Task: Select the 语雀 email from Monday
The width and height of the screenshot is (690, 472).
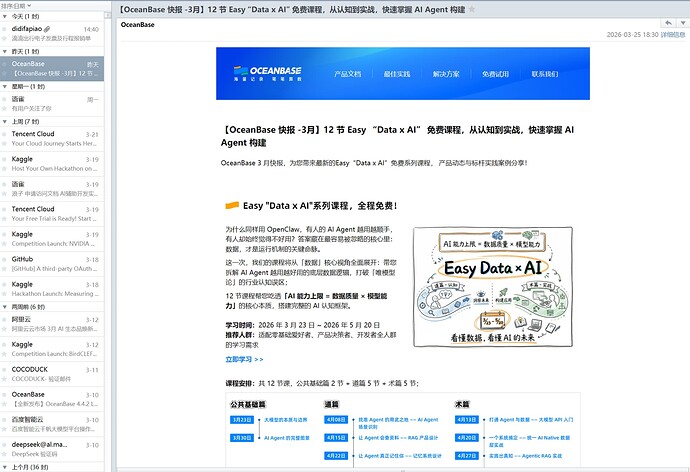Action: [52, 104]
